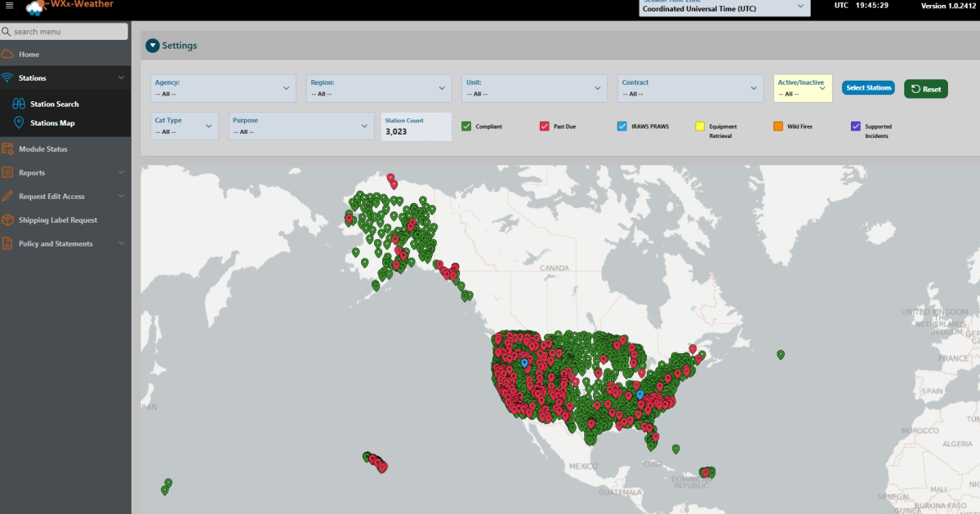The image size is (980, 514).
Task: Open the Region dropdown
Action: click(379, 88)
